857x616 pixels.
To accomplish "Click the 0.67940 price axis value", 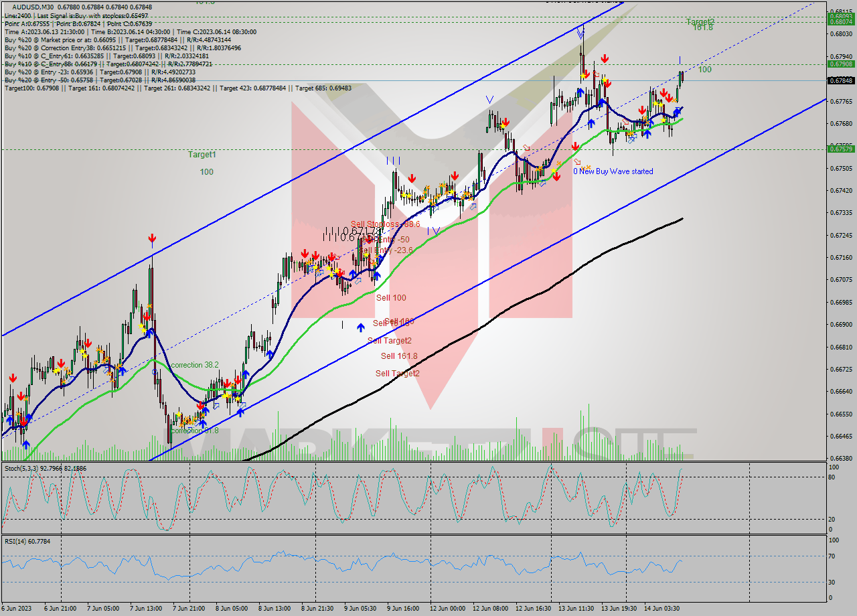I will pyautogui.click(x=841, y=56).
